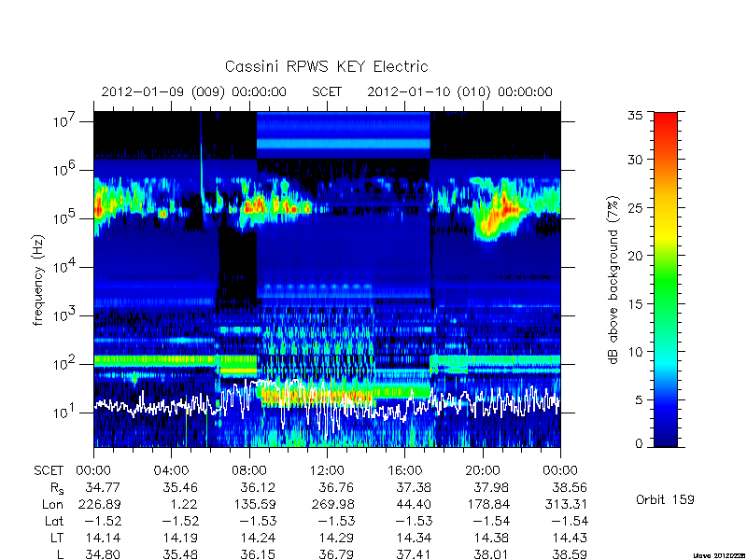Click the Lon value "44.40"

(414, 504)
